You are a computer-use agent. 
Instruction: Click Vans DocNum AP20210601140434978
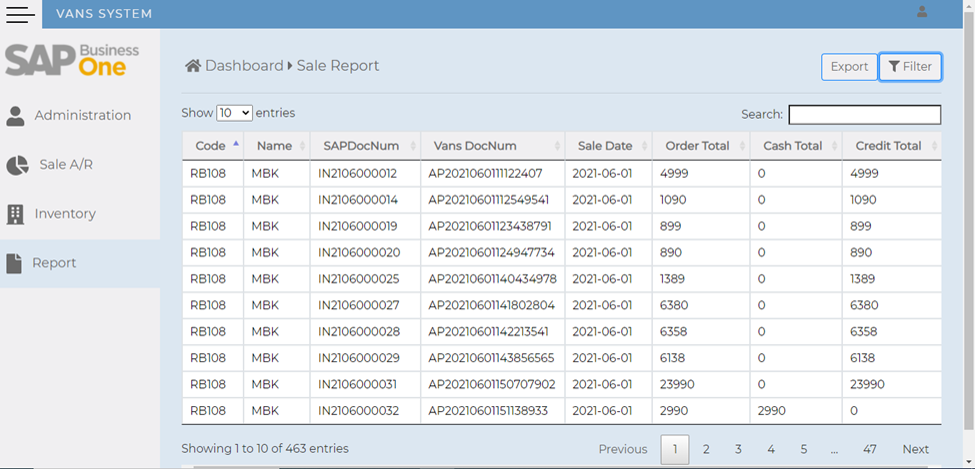pos(492,279)
